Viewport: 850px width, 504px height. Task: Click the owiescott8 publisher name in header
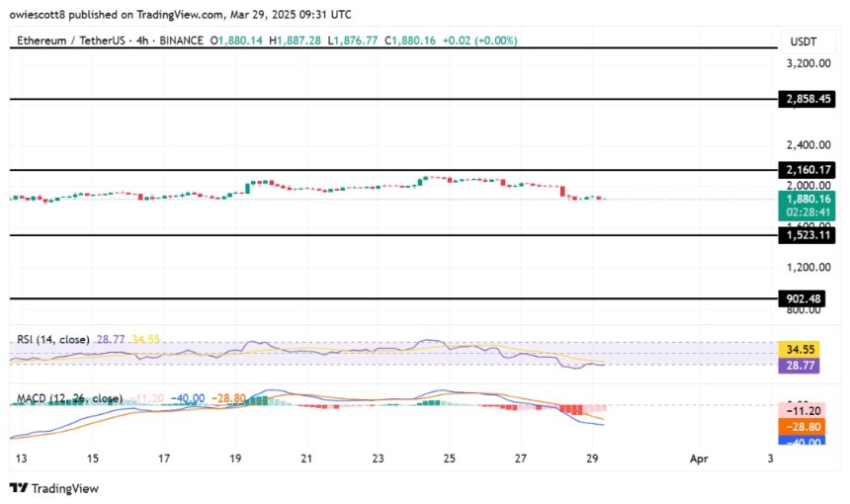click(x=39, y=14)
